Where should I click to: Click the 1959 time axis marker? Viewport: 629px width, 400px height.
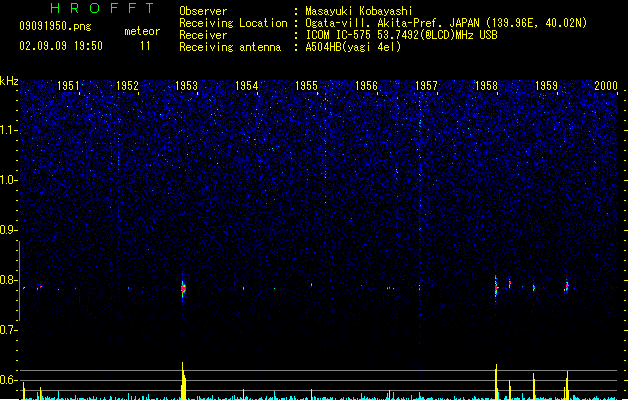point(546,86)
